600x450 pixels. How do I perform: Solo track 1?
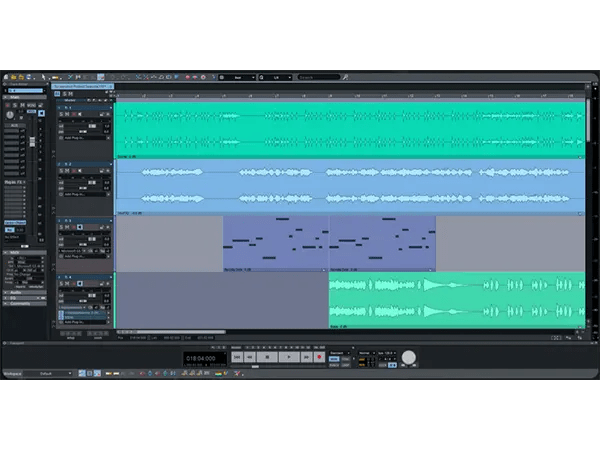pos(61,114)
